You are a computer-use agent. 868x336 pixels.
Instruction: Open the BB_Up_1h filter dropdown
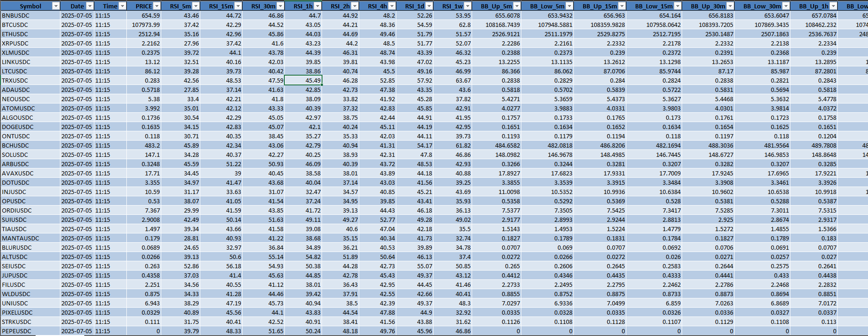833,6
